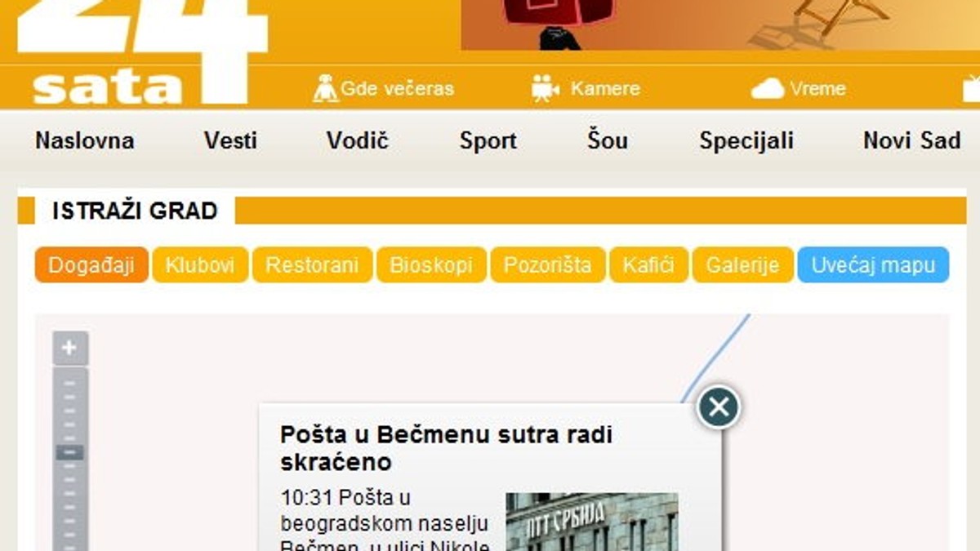Show Bioskopi on the map
The height and width of the screenshot is (551, 980).
click(x=431, y=265)
